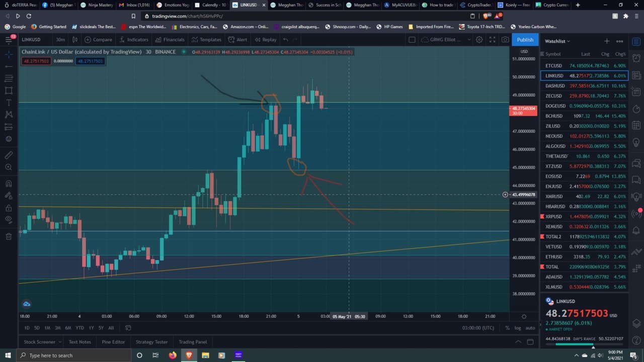The image size is (644, 362).
Task: Toggle lock all drawing tools
Action: (x=9, y=208)
